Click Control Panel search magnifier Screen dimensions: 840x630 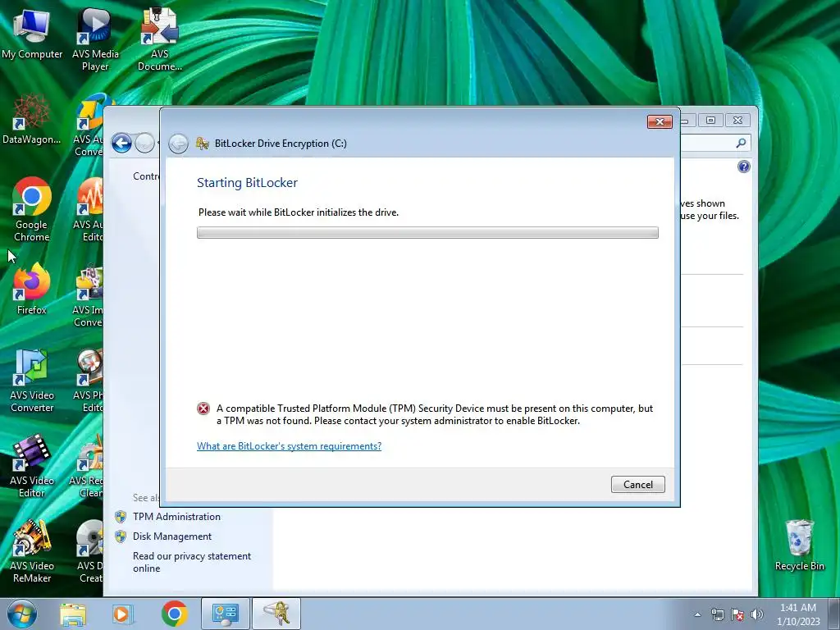(741, 143)
